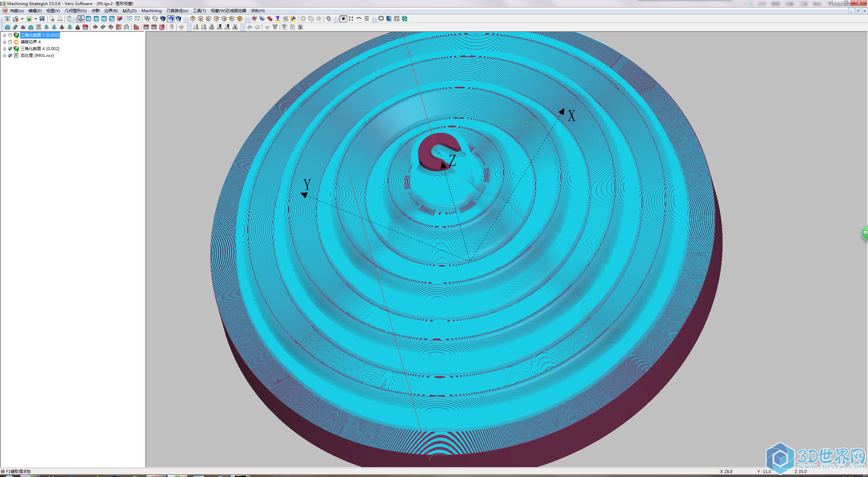Click the red spiral machining toolpath icon

tap(111, 27)
